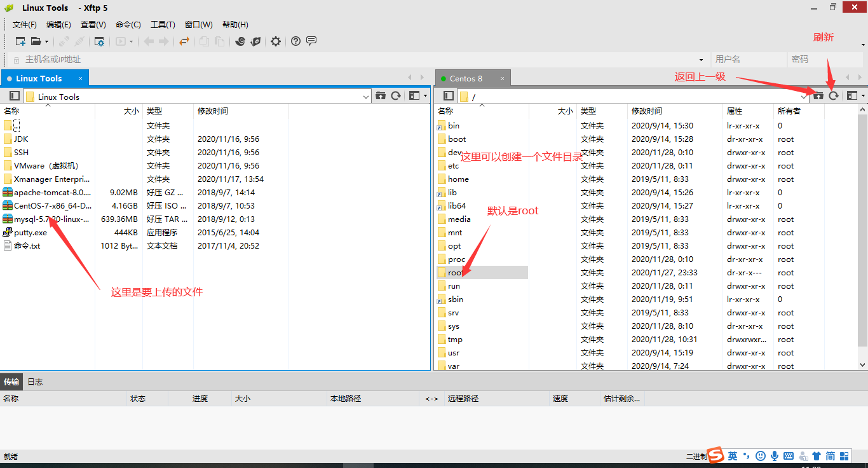Image resolution: width=868 pixels, height=468 pixels.
Task: Click the Sogou input method S logo
Action: (716, 455)
